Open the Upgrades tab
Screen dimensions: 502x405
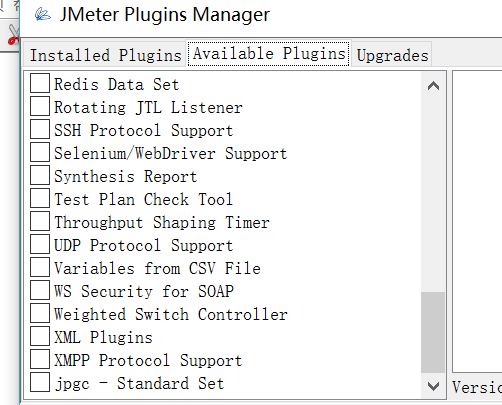pos(392,55)
